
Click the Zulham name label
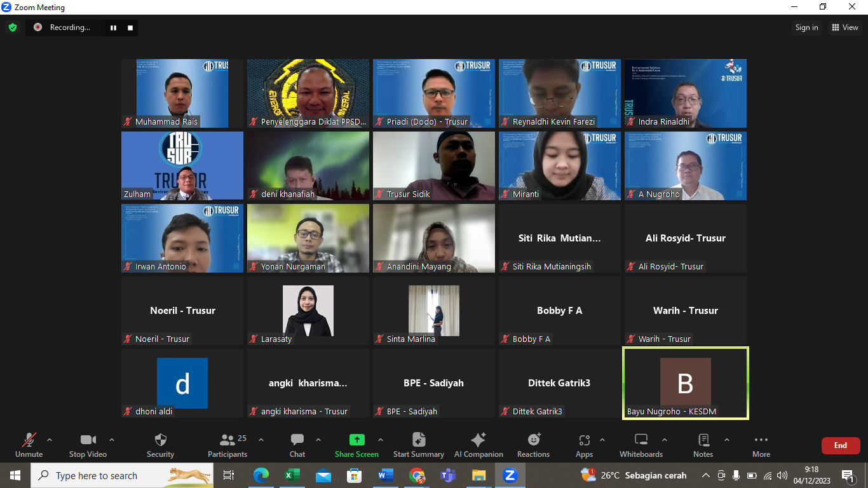pyautogui.click(x=137, y=194)
